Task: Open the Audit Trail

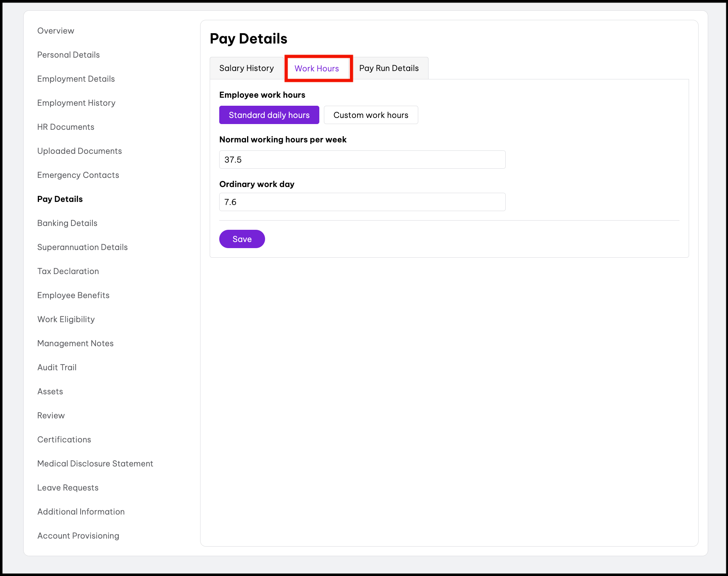Action: point(57,368)
